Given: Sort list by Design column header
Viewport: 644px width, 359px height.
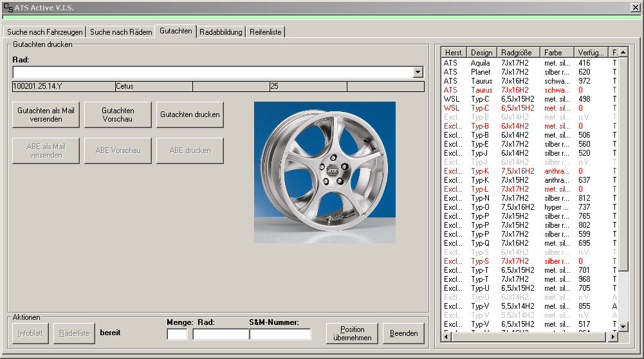Looking at the screenshot, I should (x=482, y=53).
